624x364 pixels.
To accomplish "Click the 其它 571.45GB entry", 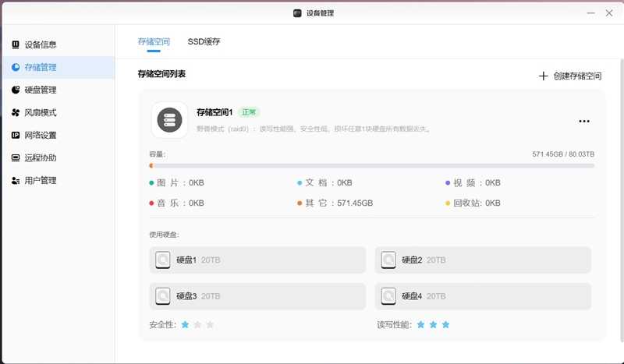I will pos(335,203).
